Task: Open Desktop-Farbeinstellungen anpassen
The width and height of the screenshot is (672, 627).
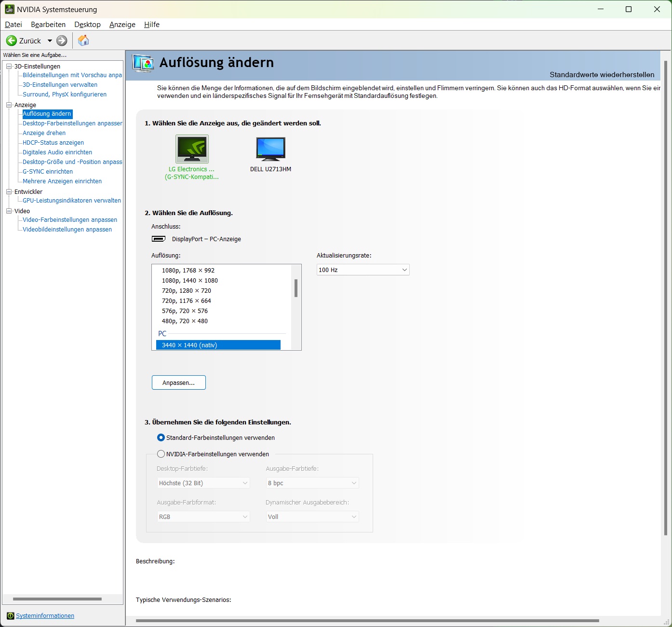Action: tap(72, 123)
